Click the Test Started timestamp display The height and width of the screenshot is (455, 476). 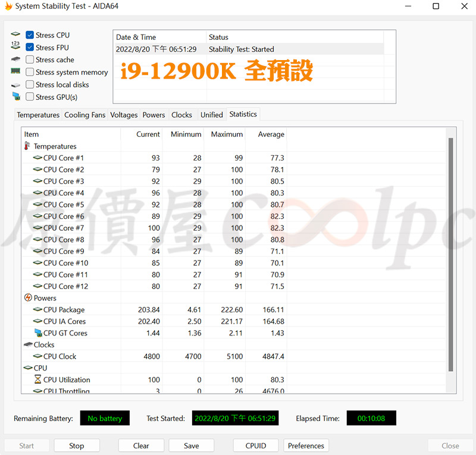[x=235, y=418]
